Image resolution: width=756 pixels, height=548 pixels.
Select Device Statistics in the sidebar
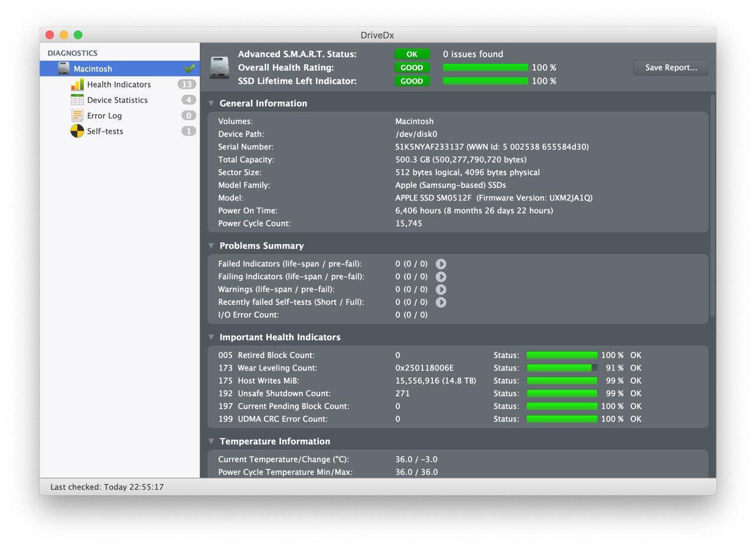pyautogui.click(x=120, y=100)
